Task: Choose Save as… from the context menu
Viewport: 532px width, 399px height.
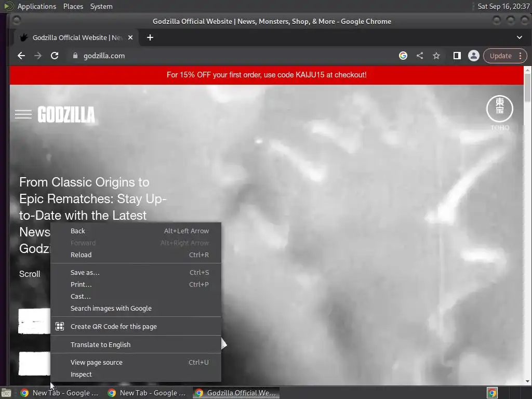Action: (x=136, y=272)
